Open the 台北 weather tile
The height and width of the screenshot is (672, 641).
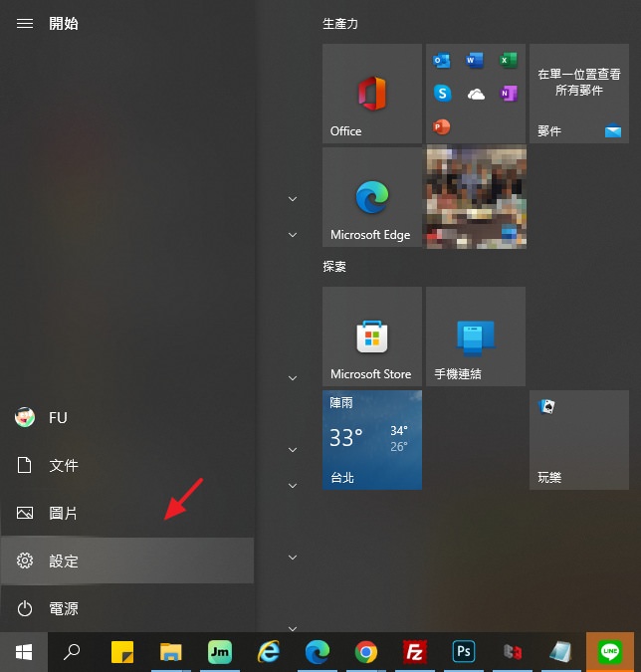coord(372,440)
